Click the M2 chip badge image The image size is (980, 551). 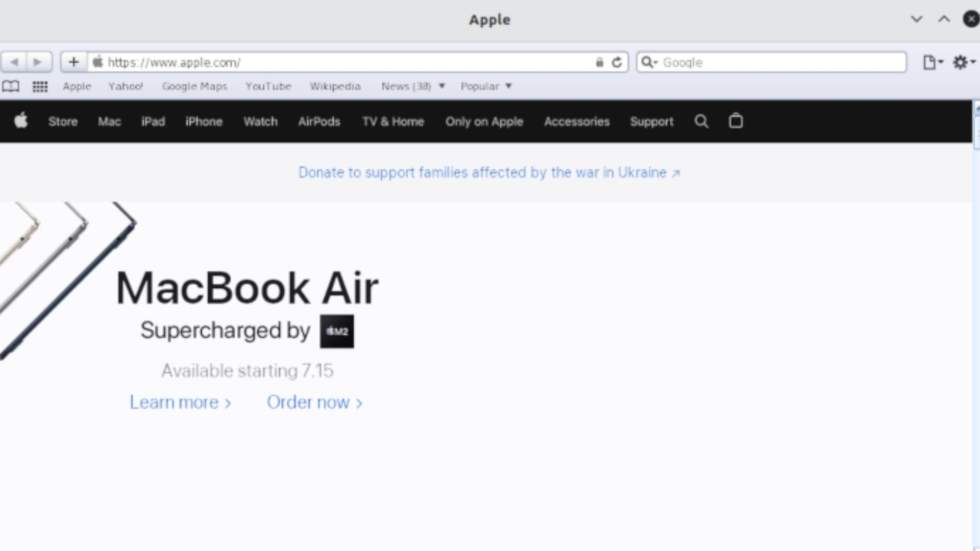pos(337,331)
